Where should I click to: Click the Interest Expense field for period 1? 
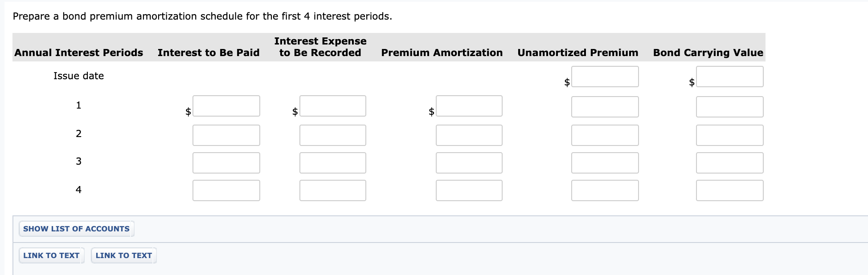coord(332,106)
